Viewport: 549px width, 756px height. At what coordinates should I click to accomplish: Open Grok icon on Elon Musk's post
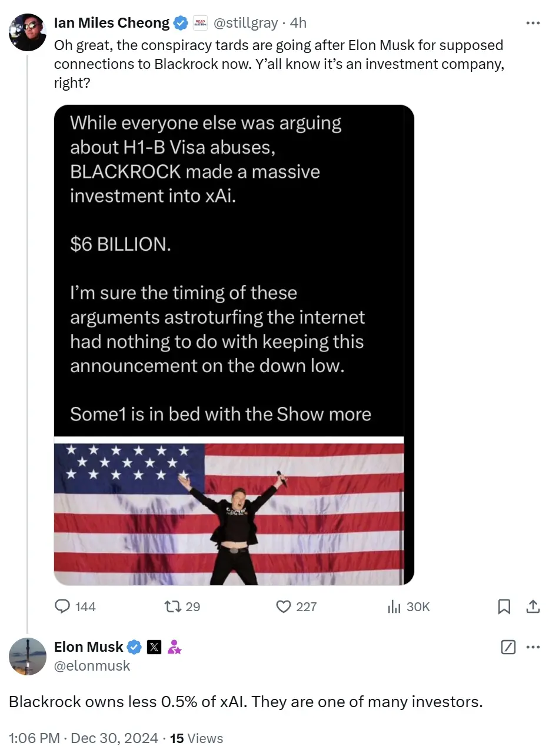[x=508, y=647]
